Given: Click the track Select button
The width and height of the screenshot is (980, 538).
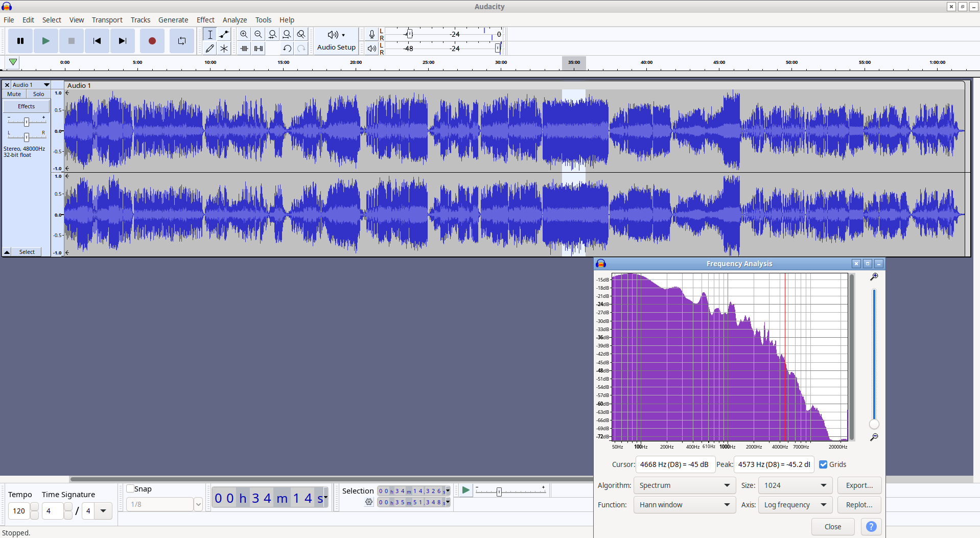Looking at the screenshot, I should pos(27,252).
